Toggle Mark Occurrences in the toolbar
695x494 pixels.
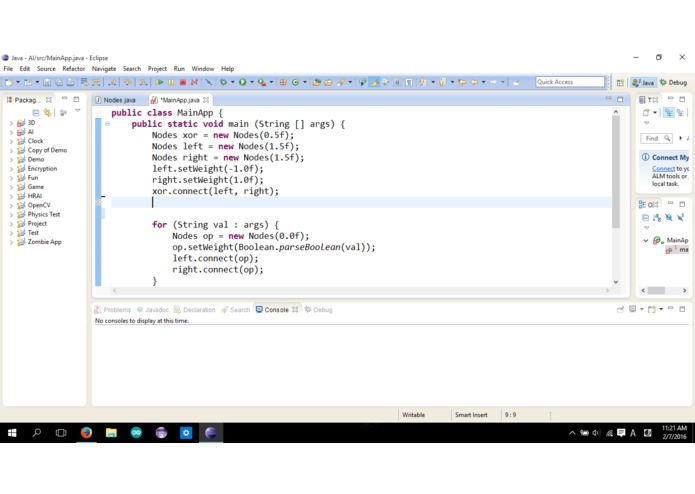pos(374,82)
